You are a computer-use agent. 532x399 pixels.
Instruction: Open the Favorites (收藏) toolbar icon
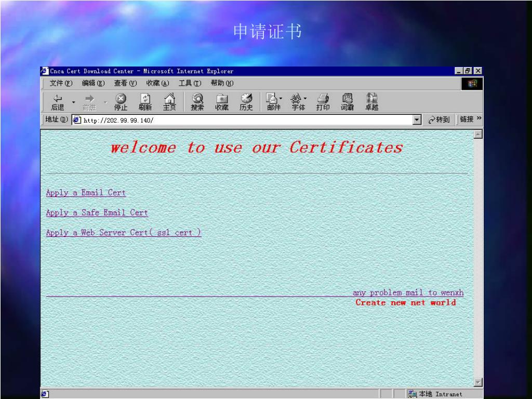click(x=222, y=102)
